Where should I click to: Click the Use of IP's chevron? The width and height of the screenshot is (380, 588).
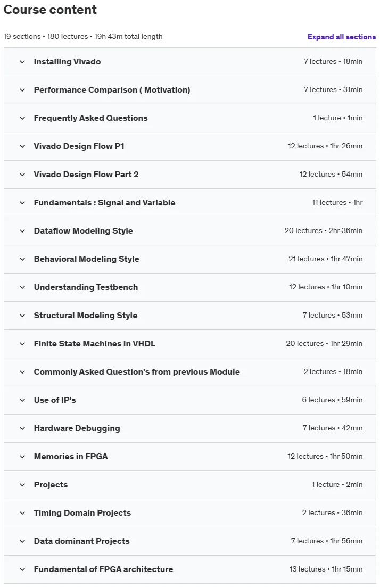pyautogui.click(x=22, y=400)
